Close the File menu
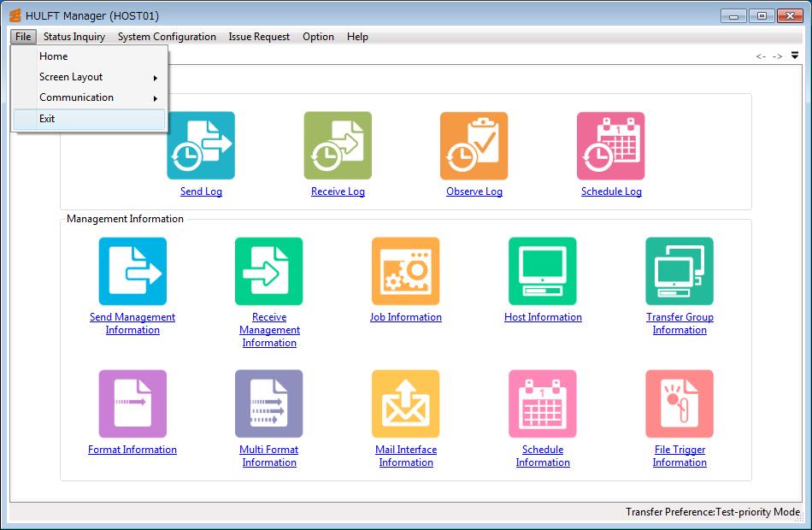 point(23,37)
